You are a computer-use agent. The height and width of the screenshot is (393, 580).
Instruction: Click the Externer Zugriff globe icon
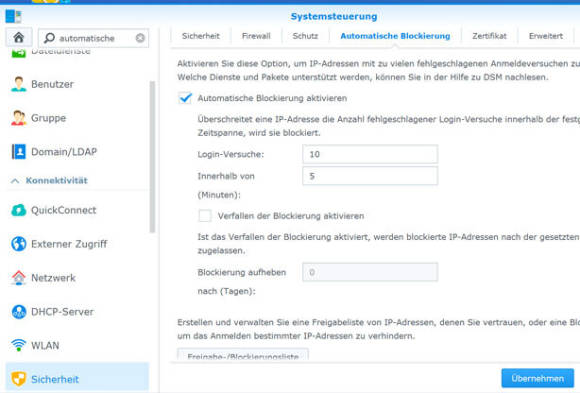coord(18,244)
